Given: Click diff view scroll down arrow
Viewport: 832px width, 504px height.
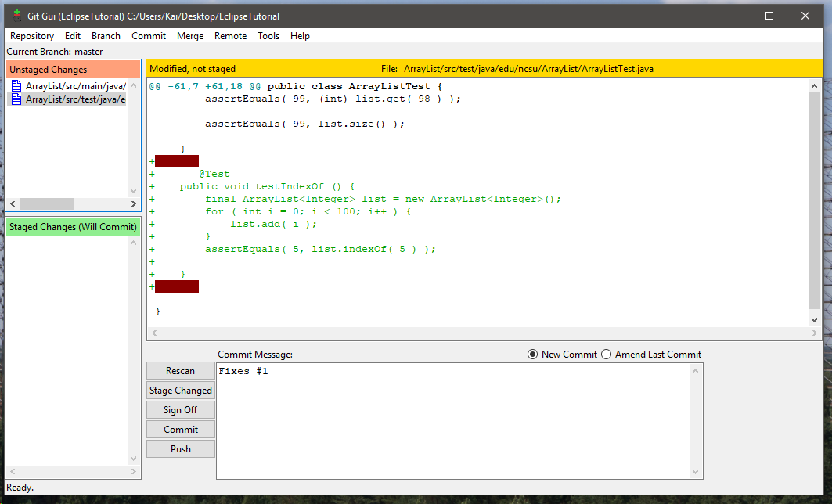Looking at the screenshot, I should 814,320.
